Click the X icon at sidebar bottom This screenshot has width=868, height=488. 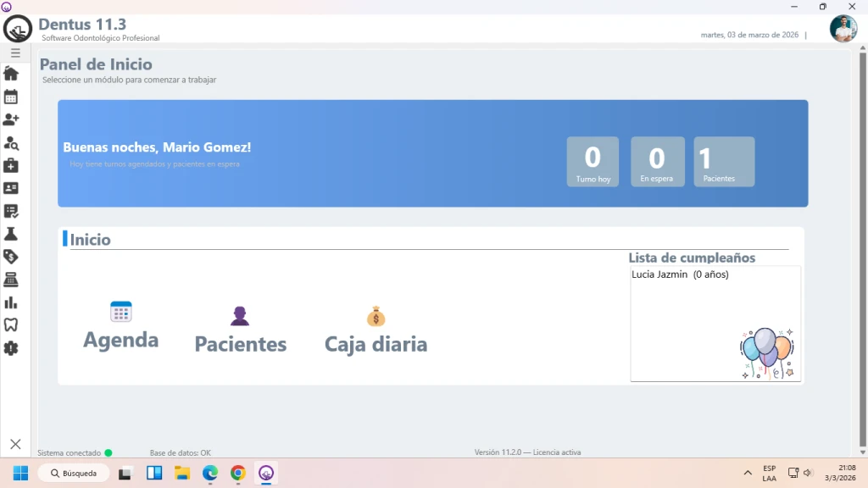[x=15, y=444]
